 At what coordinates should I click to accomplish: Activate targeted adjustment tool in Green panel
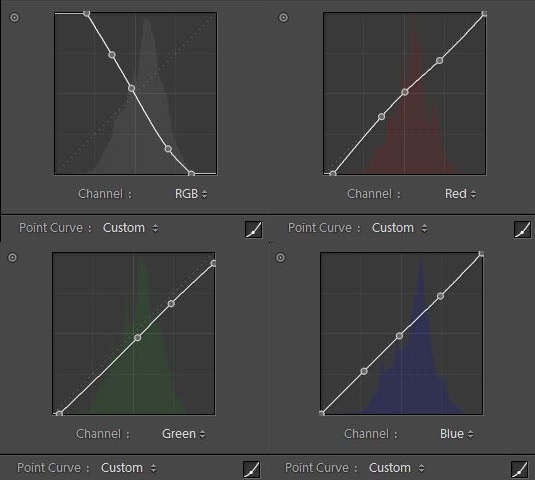[13, 257]
